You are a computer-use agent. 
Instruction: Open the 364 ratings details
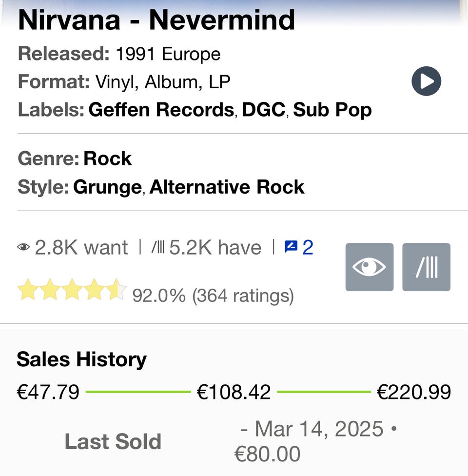point(243,296)
